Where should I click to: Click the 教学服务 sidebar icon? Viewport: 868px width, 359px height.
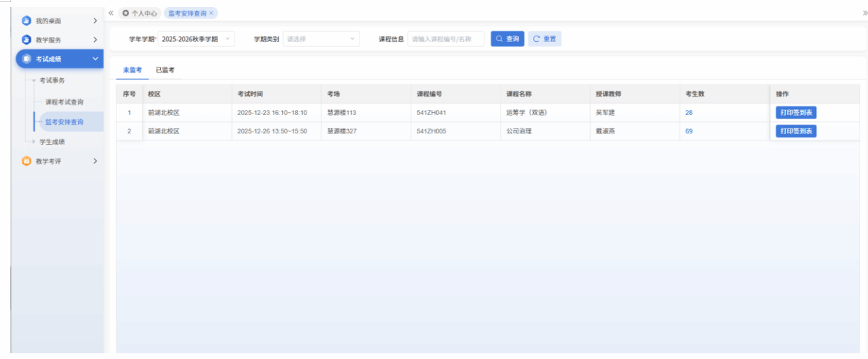(26, 40)
